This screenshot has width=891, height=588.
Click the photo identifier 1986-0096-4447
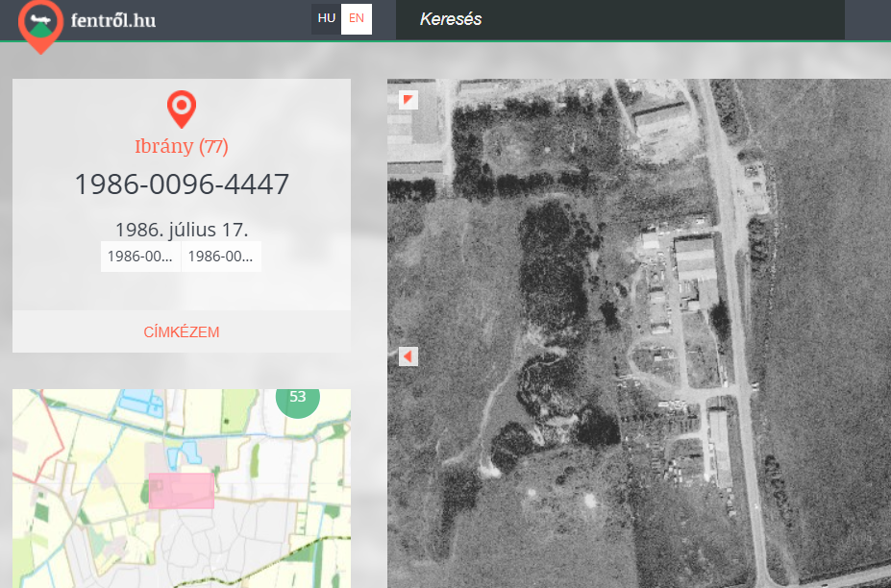(x=182, y=184)
